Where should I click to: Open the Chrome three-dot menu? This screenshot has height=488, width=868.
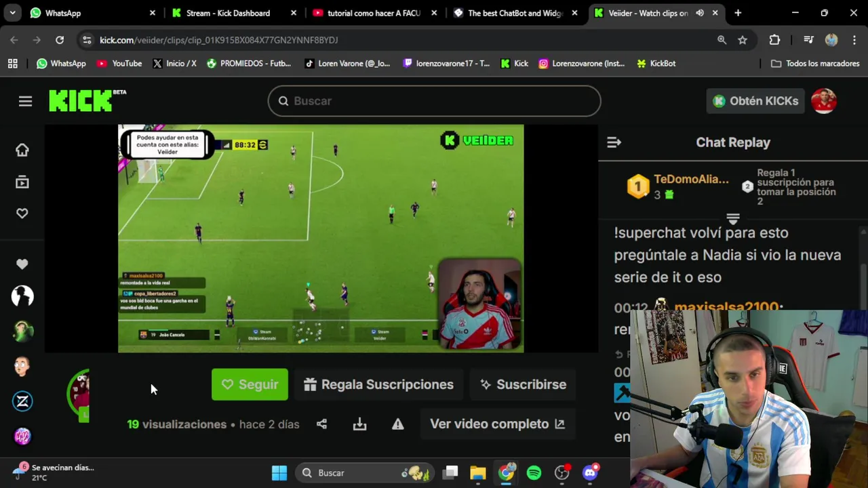[x=853, y=40]
